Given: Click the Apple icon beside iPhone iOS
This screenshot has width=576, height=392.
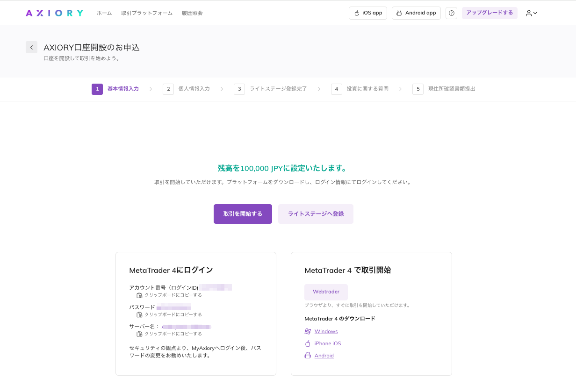Looking at the screenshot, I should click(x=308, y=343).
